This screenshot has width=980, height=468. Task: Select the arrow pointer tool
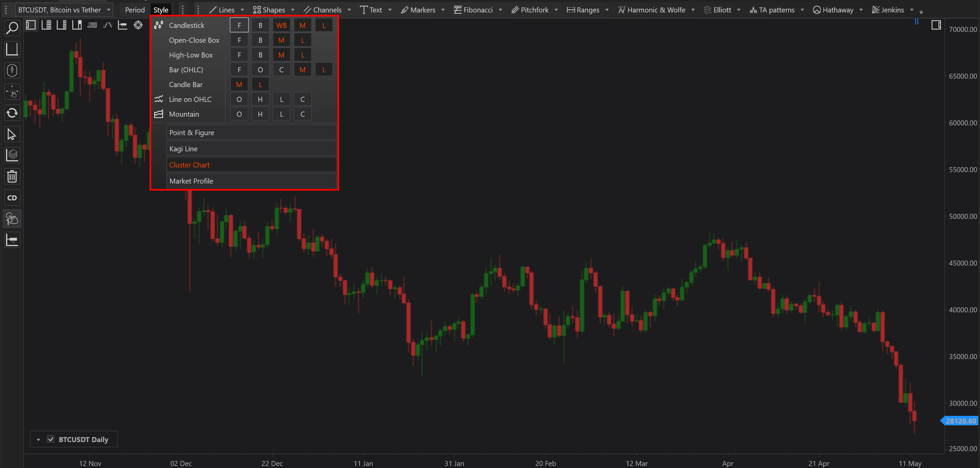(x=12, y=134)
